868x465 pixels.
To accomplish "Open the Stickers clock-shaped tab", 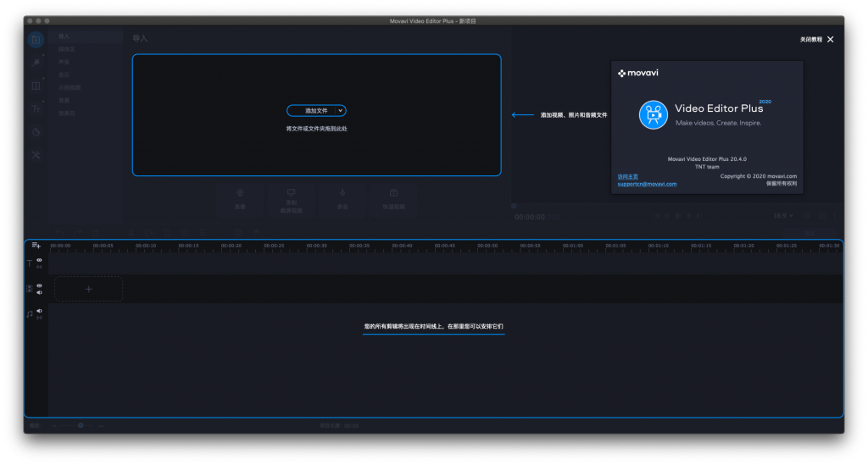I will coord(36,132).
